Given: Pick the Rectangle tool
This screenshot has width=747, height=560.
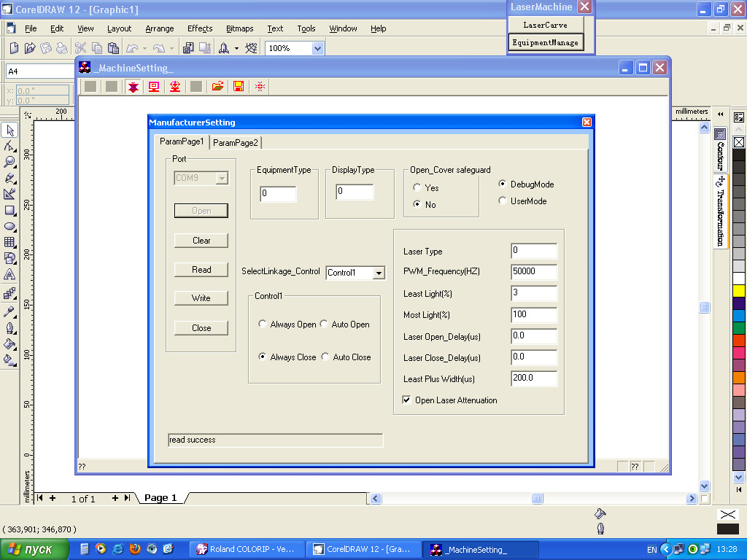Looking at the screenshot, I should point(10,211).
